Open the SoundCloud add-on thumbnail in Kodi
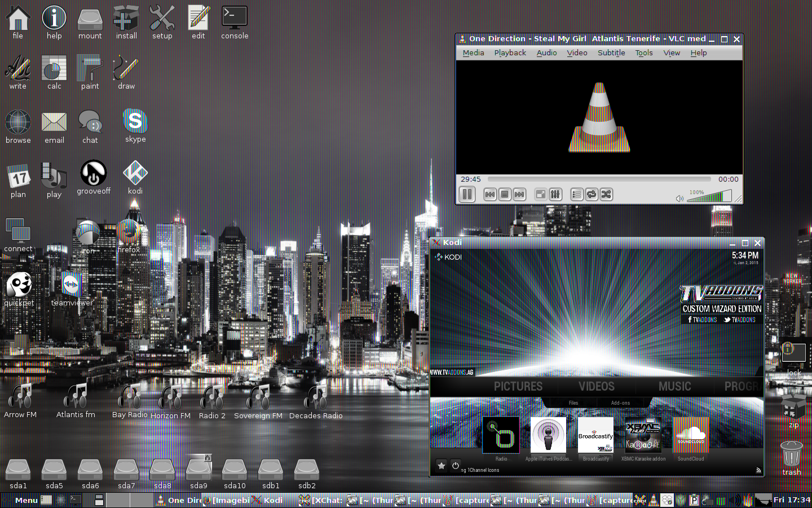 tap(691, 435)
